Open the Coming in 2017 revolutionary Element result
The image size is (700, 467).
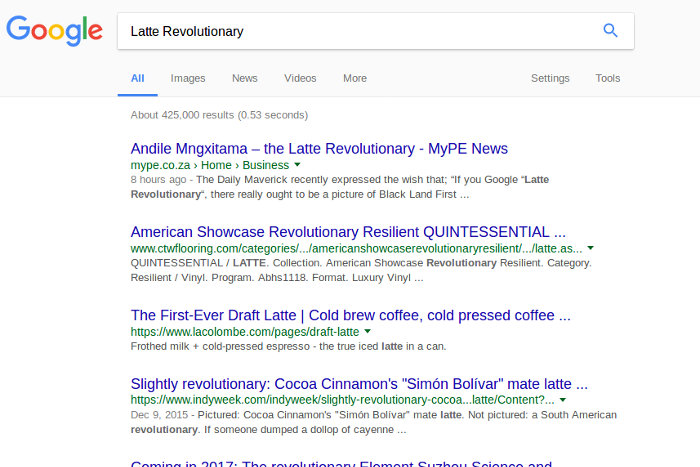[x=342, y=463]
